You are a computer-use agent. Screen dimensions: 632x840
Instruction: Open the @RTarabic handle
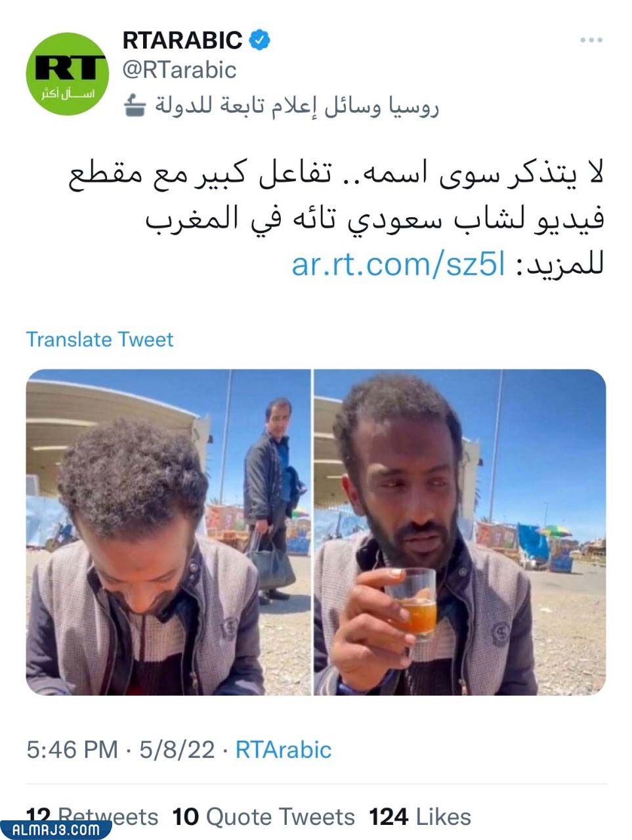click(180, 70)
